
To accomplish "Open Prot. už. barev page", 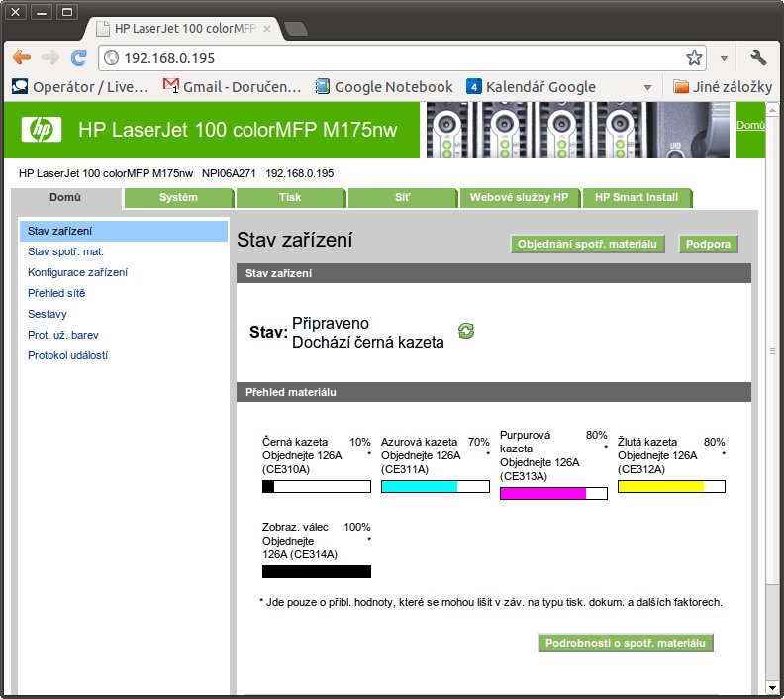I will (x=63, y=335).
